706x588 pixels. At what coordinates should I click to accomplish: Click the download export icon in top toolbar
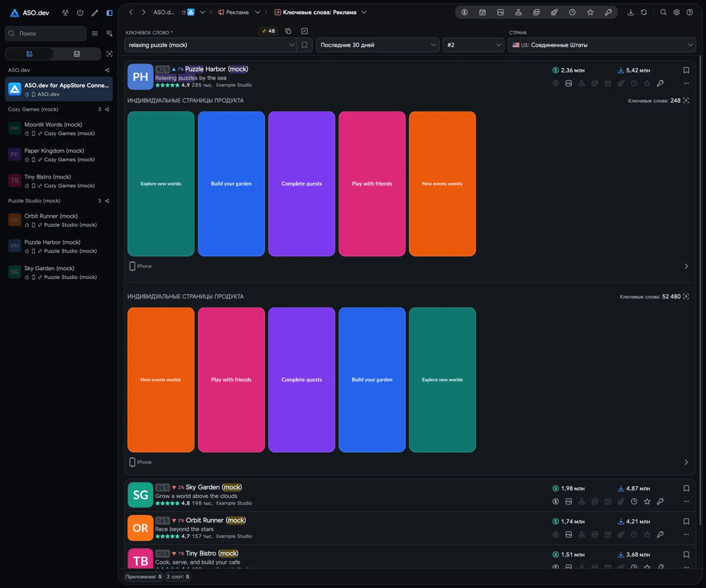(630, 12)
